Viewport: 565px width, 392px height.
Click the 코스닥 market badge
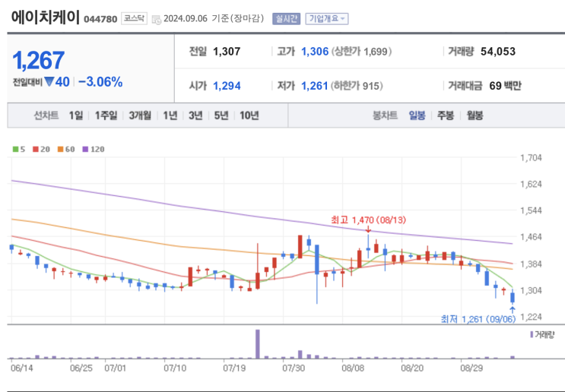(134, 18)
